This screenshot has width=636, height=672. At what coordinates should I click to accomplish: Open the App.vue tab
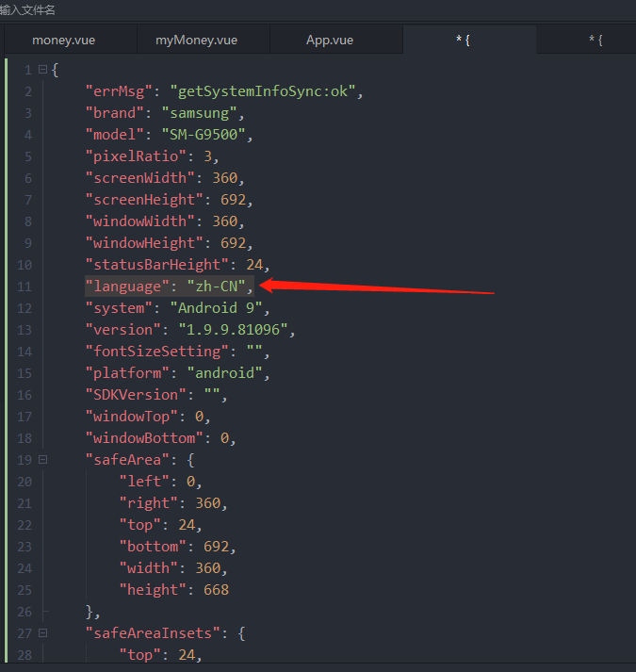[330, 40]
